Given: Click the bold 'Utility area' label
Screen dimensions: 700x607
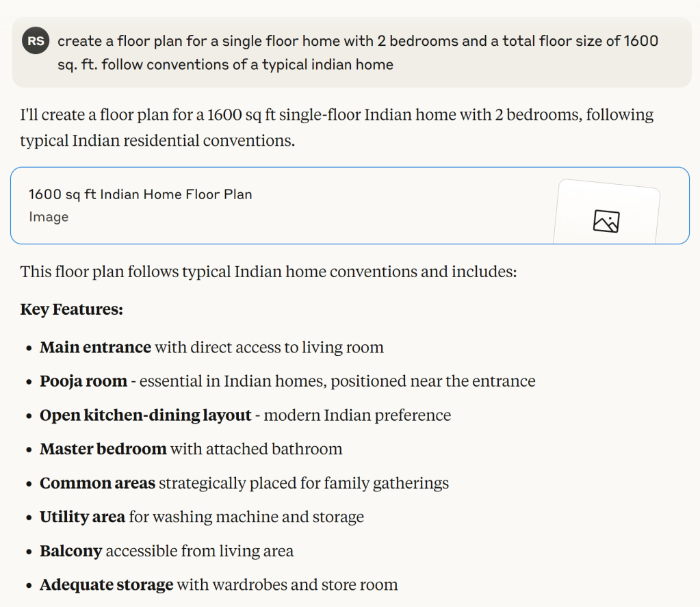Looking at the screenshot, I should point(82,517).
